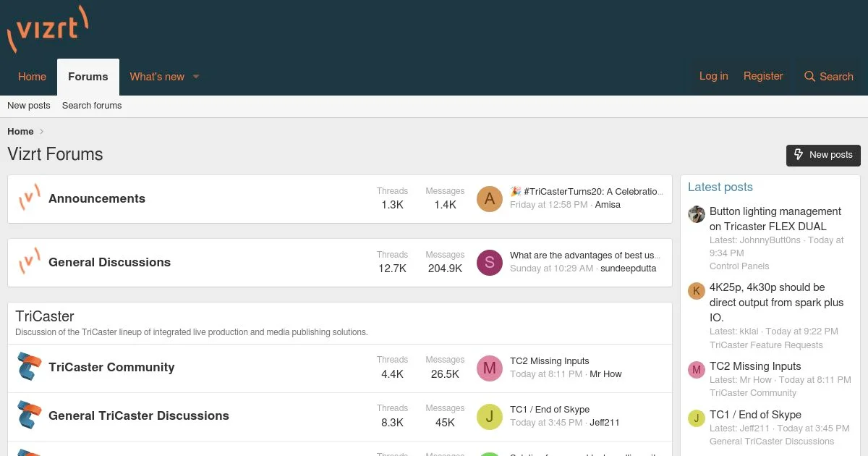This screenshot has width=868, height=456.
Task: Click the sundeepdutta username link
Action: coord(629,269)
